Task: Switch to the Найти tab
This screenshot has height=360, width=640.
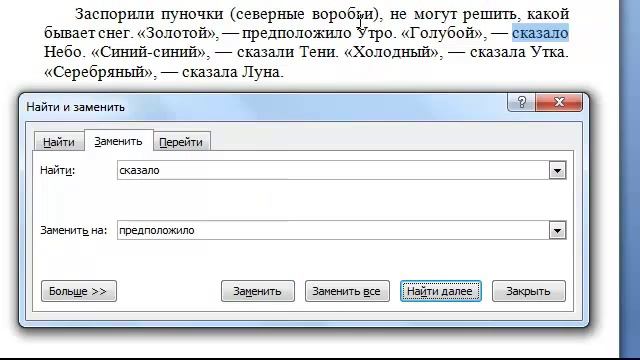Action: coord(59,142)
